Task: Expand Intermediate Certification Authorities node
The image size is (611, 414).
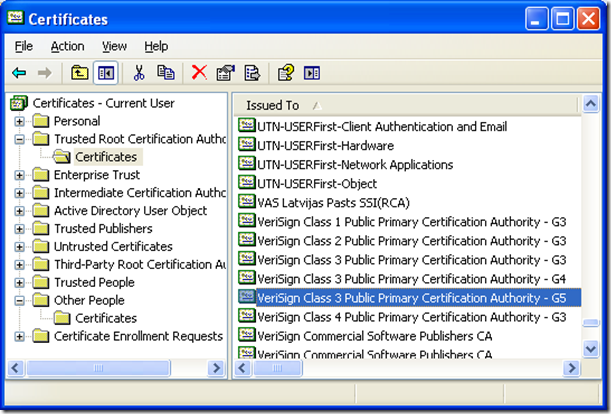Action: point(19,193)
